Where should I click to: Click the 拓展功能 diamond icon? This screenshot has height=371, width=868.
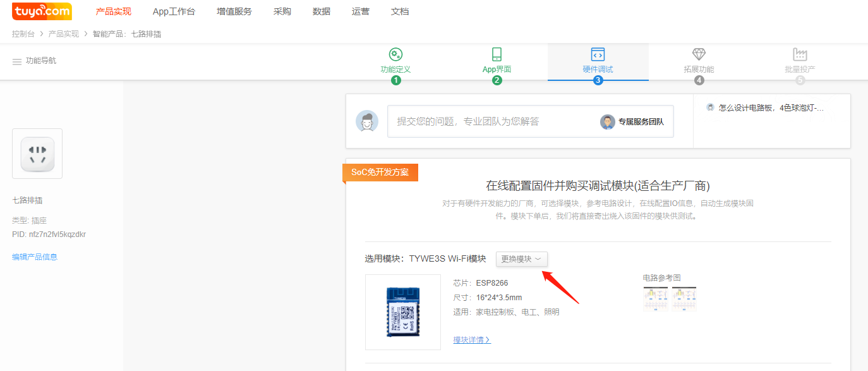point(699,54)
